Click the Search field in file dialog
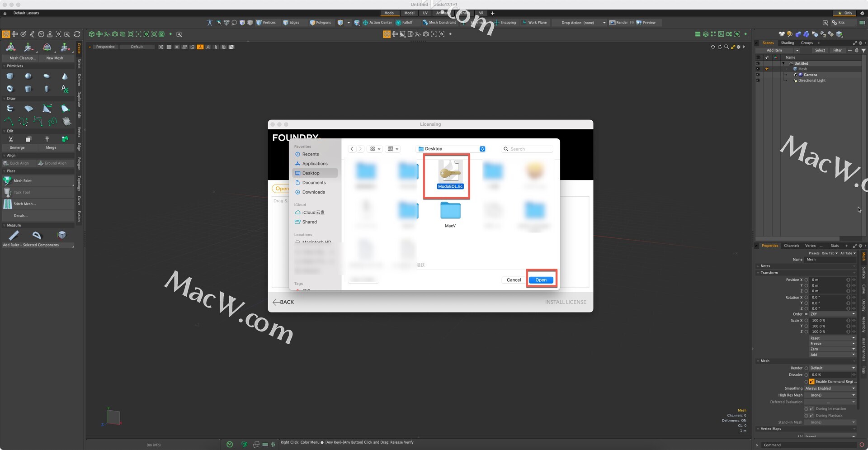The image size is (868, 450). (x=527, y=149)
